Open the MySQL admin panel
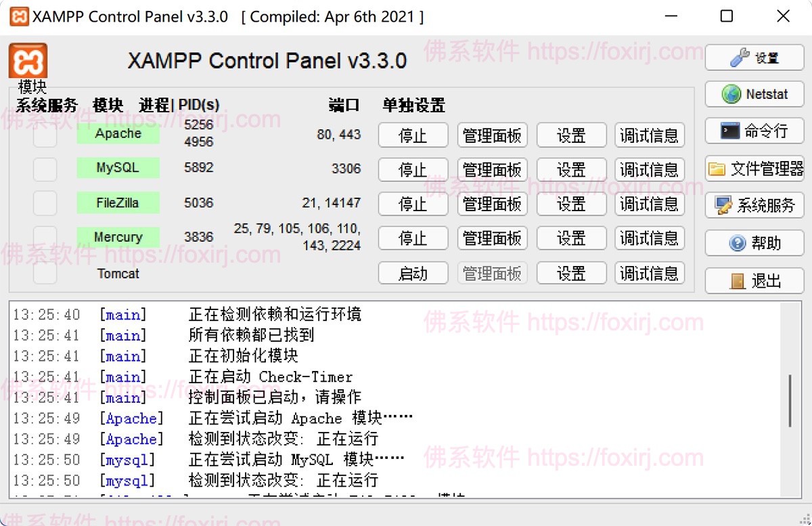 click(492, 169)
